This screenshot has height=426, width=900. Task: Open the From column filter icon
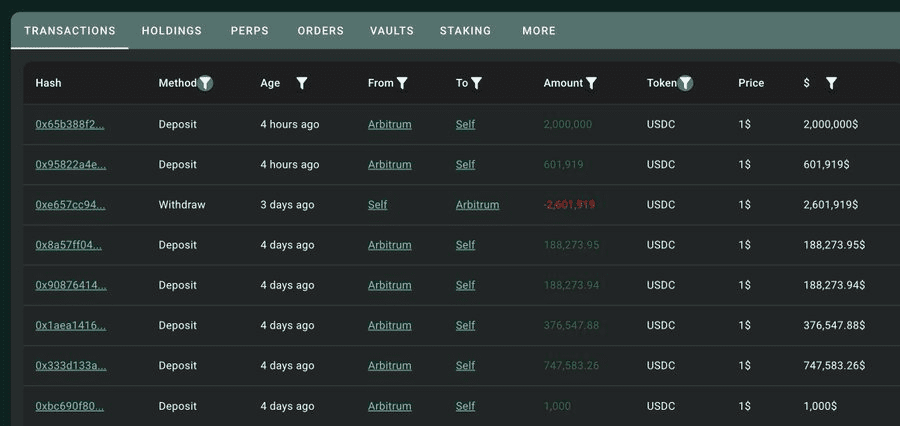coord(402,83)
